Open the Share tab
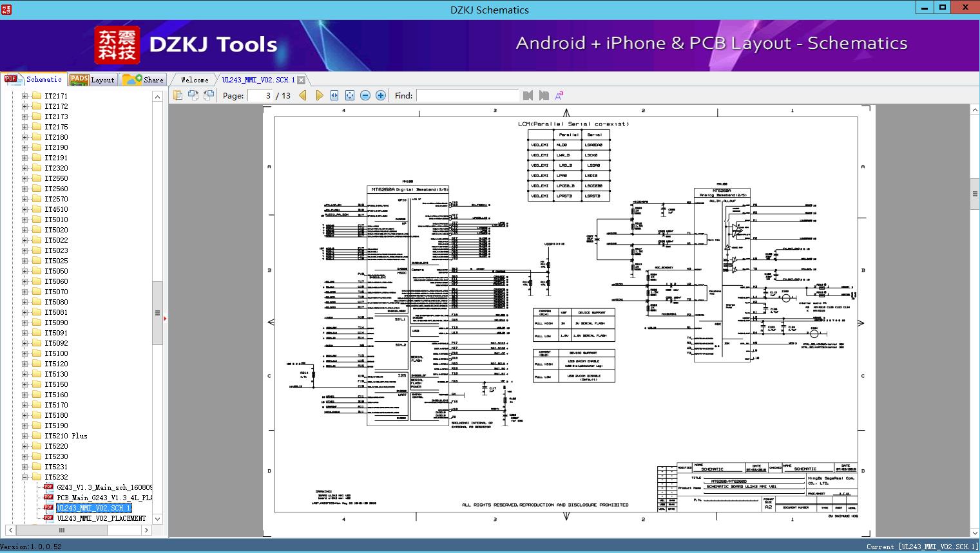The width and height of the screenshot is (980, 553). [143, 79]
